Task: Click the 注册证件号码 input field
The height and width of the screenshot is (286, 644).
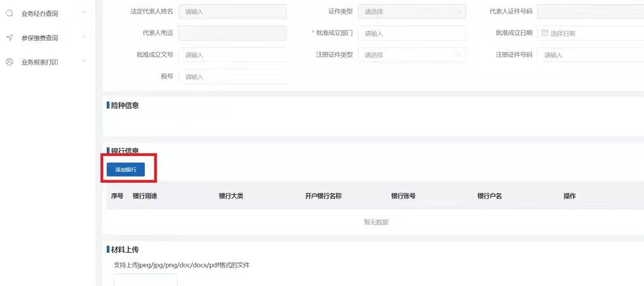Action: 590,55
